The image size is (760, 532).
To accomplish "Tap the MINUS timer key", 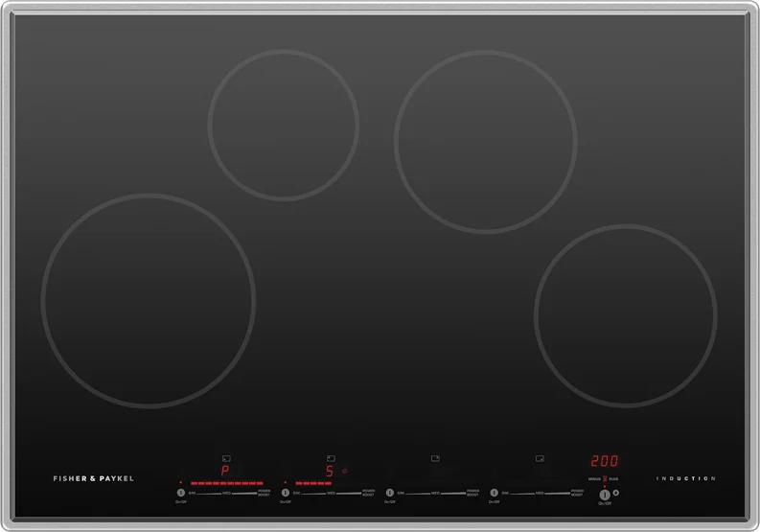I will tap(595, 479).
